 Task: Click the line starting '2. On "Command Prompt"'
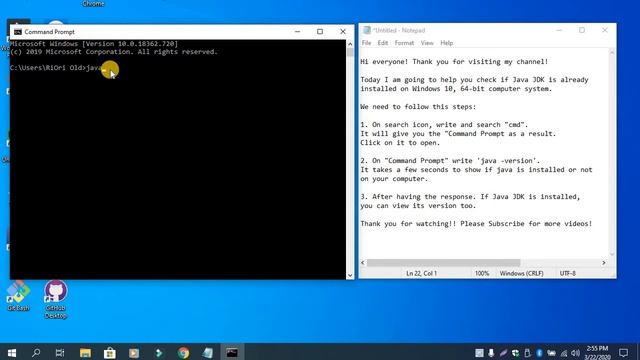450,160
